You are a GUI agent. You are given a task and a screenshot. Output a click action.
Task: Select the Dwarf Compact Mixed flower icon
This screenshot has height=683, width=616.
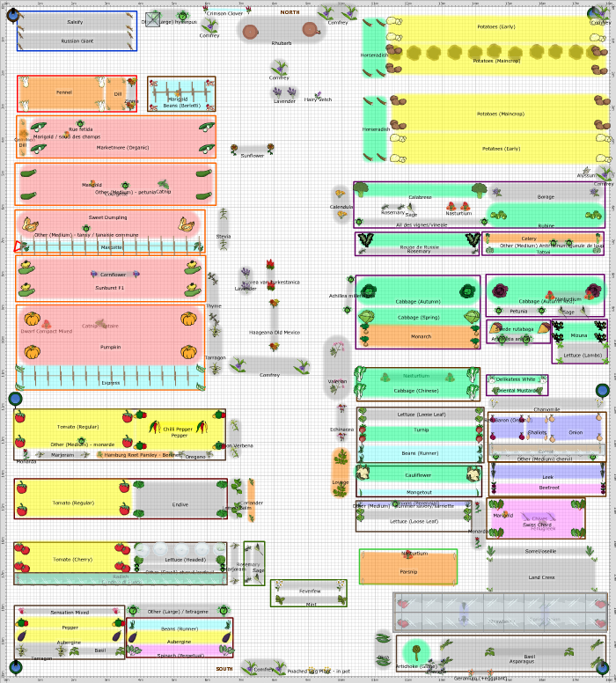tap(46, 324)
